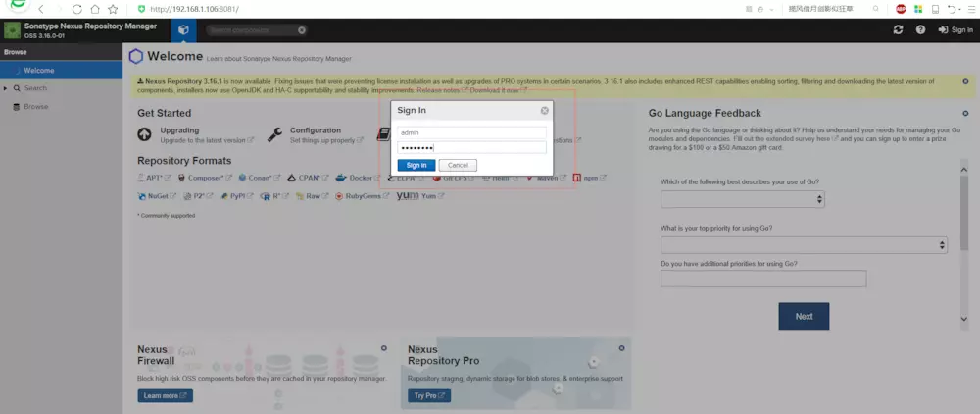This screenshot has height=414, width=980.
Task: Open Browse item in the sidebar
Action: pyautogui.click(x=35, y=107)
